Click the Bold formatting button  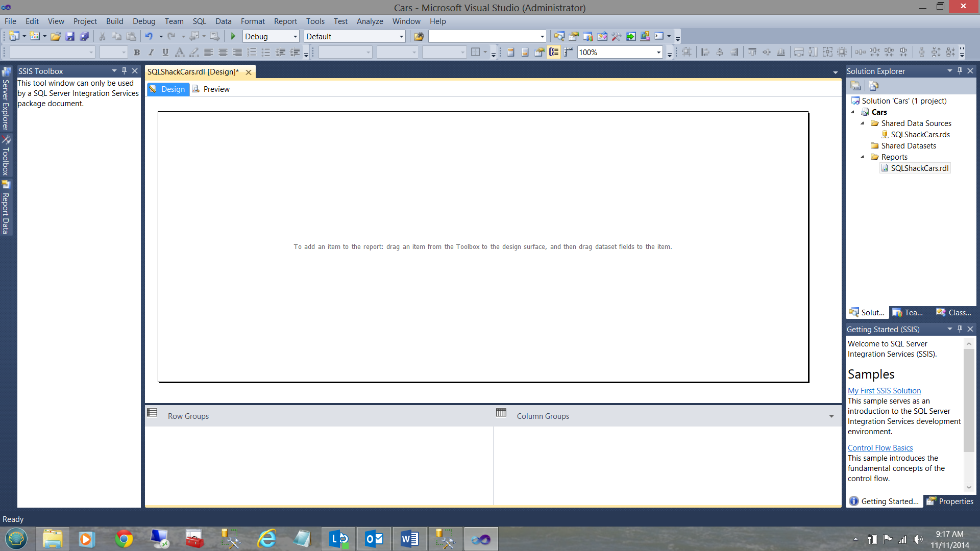137,52
